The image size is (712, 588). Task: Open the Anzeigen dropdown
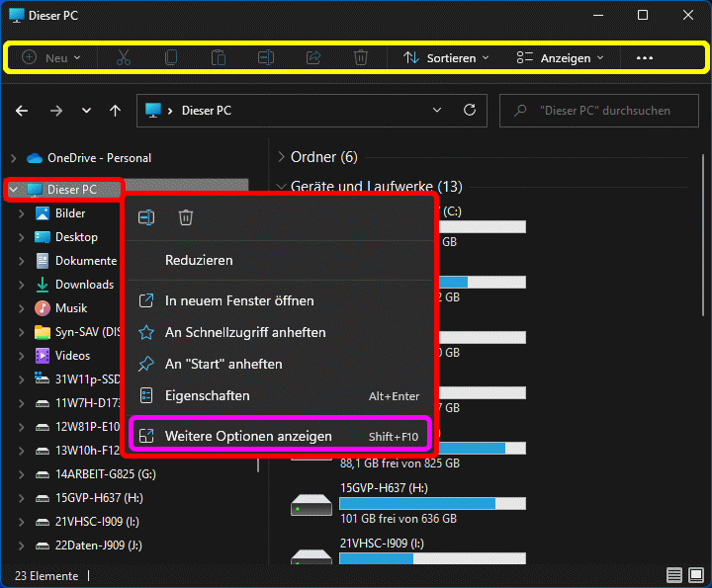[560, 58]
